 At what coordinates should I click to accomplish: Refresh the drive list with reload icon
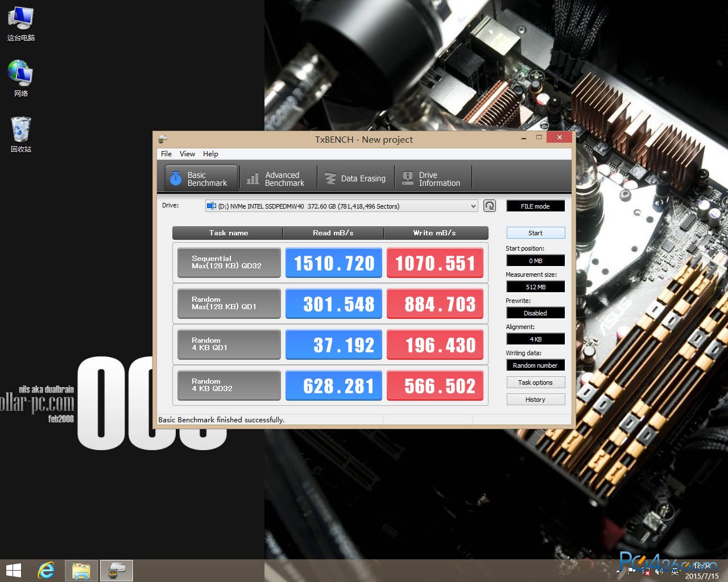(x=490, y=206)
